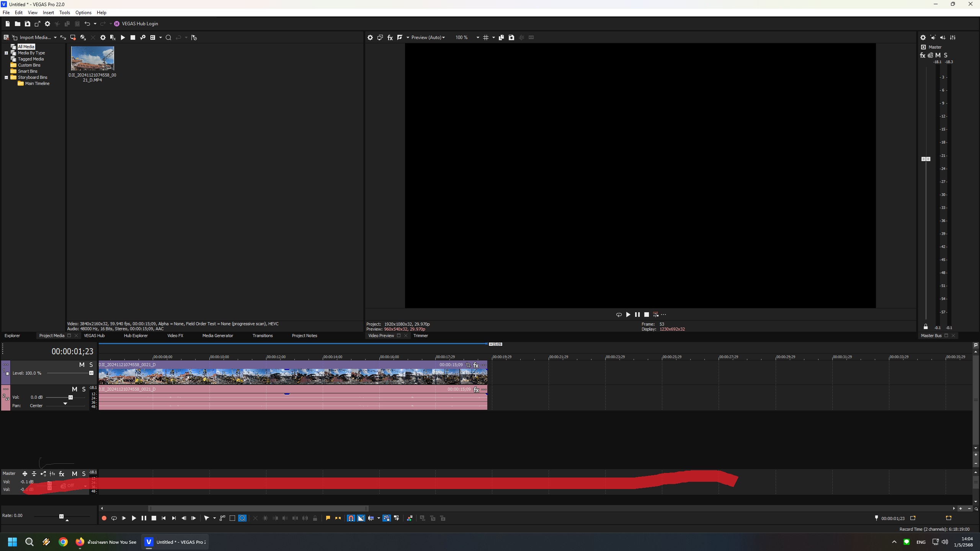
Task: Toggle preview on external monitor icon
Action: click(x=380, y=37)
